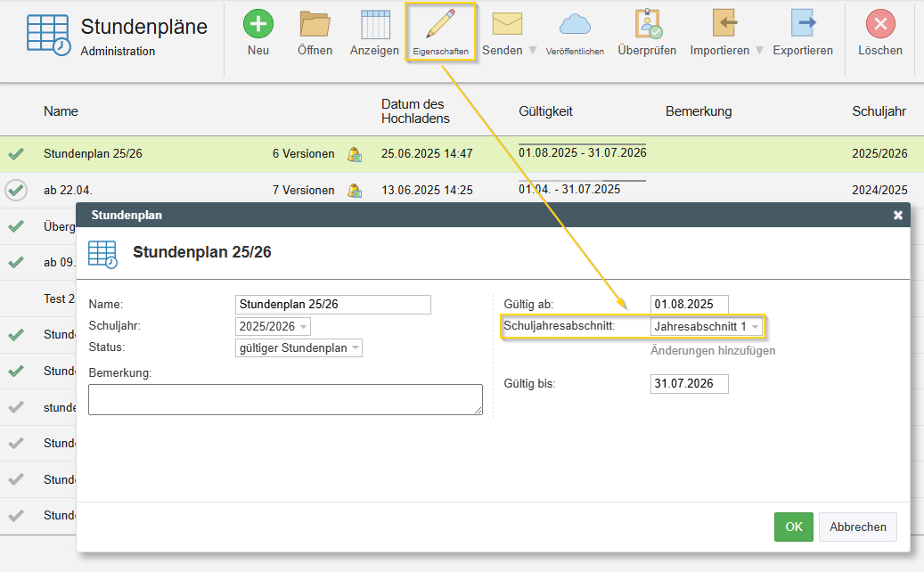Show timetable via the Anzeigen icon
Image resolution: width=924 pixels, height=572 pixels.
(375, 24)
